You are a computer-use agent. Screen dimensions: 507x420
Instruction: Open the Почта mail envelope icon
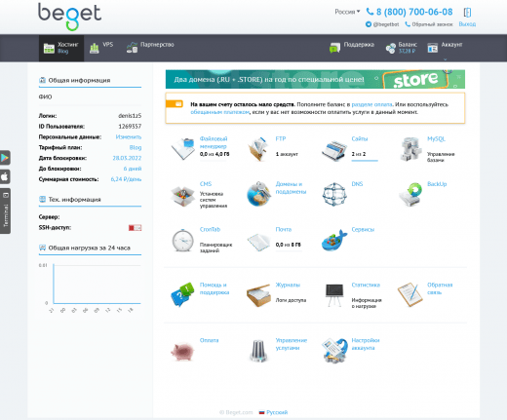pyautogui.click(x=258, y=242)
